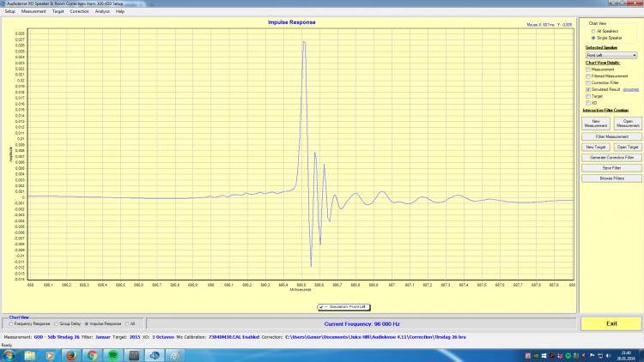This screenshot has height=362, width=644.
Task: Select Impulse Response chart view
Action: tap(87, 324)
